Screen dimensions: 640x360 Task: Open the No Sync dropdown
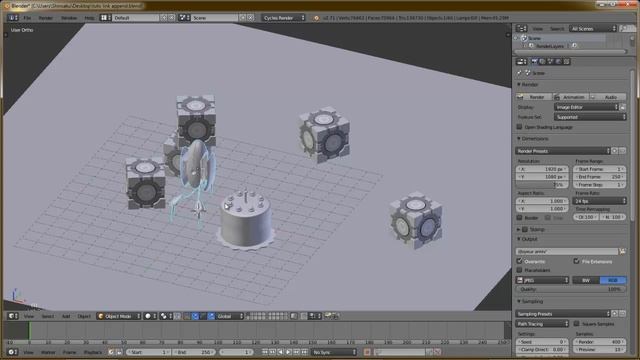(334, 352)
